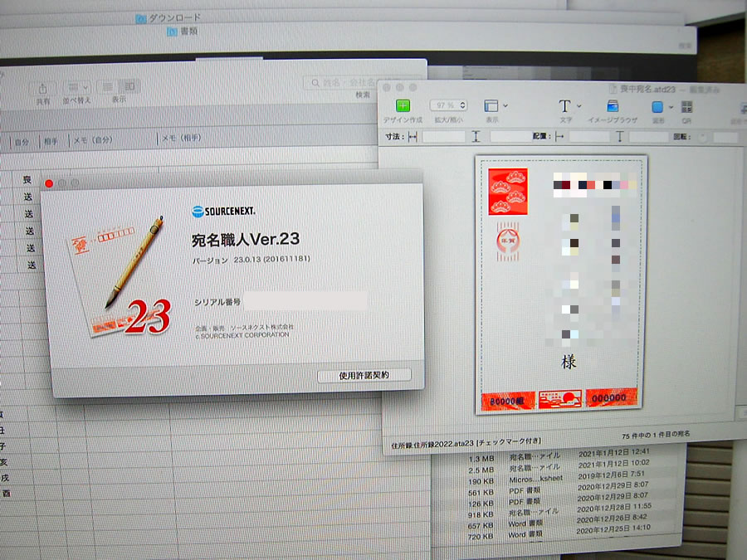Expand the 表示 dropdown arrow in design window
The width and height of the screenshot is (747, 560).
tap(505, 105)
